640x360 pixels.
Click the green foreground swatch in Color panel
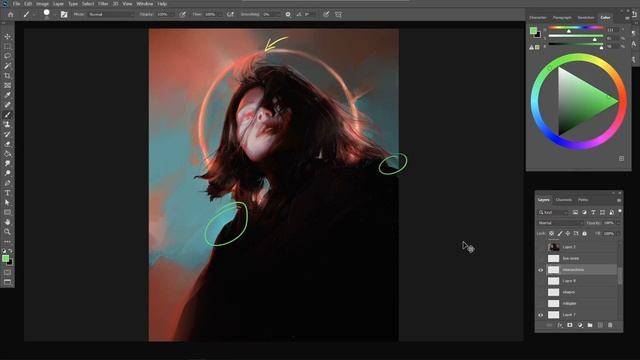533,31
